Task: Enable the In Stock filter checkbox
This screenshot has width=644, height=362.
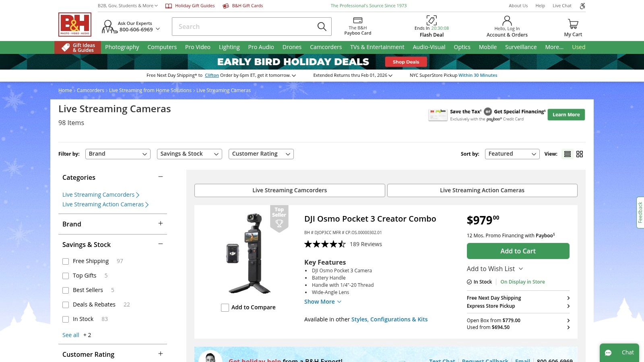Action: click(x=66, y=319)
